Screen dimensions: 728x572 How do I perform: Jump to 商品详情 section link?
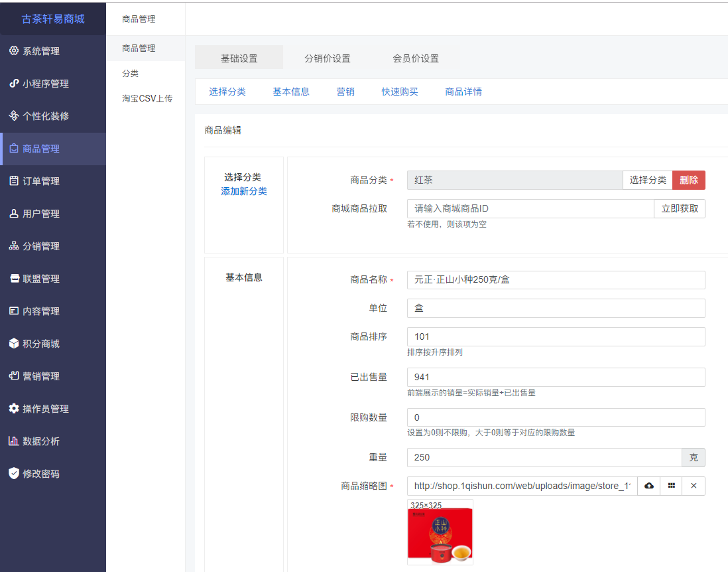tap(463, 92)
